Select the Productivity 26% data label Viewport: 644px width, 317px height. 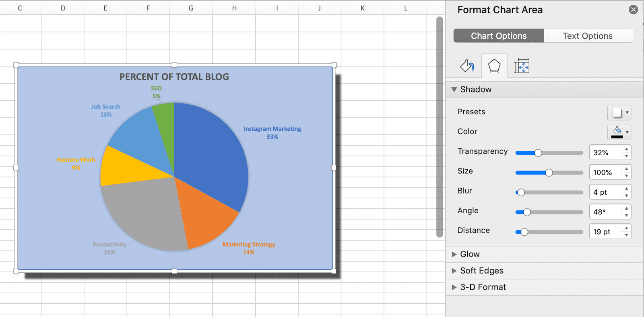click(109, 248)
